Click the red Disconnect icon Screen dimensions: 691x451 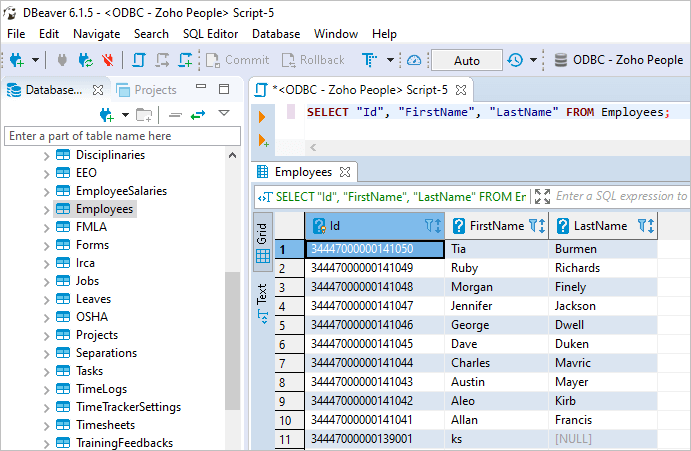(x=108, y=60)
